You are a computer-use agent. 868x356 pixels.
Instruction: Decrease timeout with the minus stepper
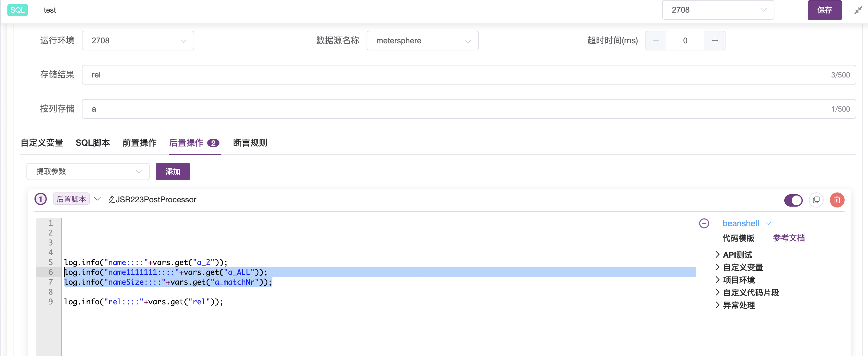655,40
